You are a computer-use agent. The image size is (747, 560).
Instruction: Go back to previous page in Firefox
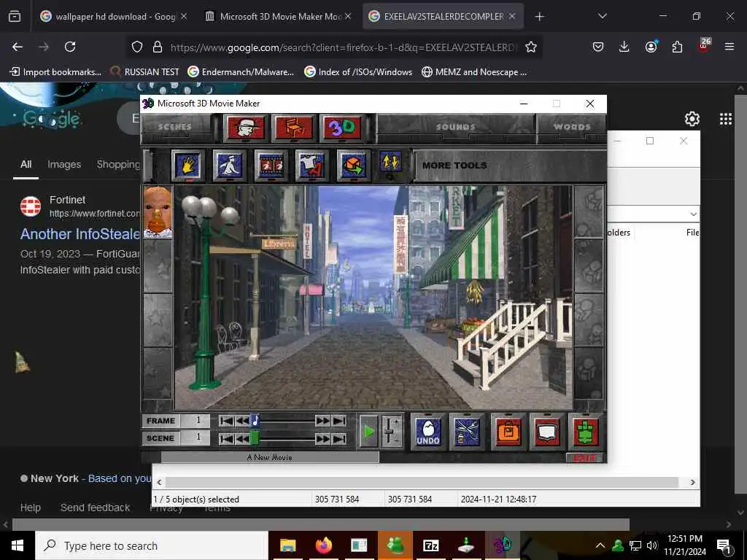coord(18,47)
